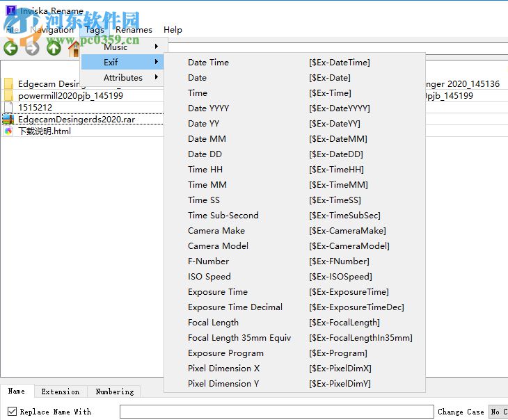Insert the Exposure Time Decimal tag

(294, 307)
